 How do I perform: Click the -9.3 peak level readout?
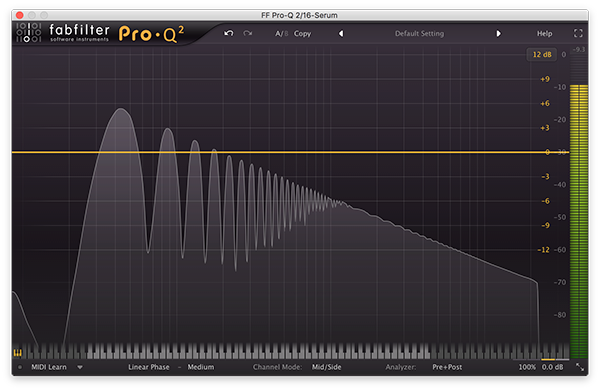[x=579, y=49]
